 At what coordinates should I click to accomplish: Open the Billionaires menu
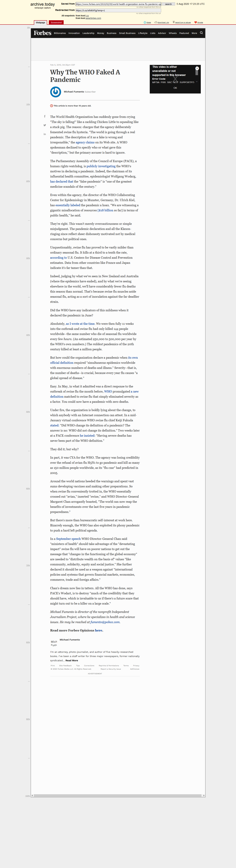coord(60,33)
